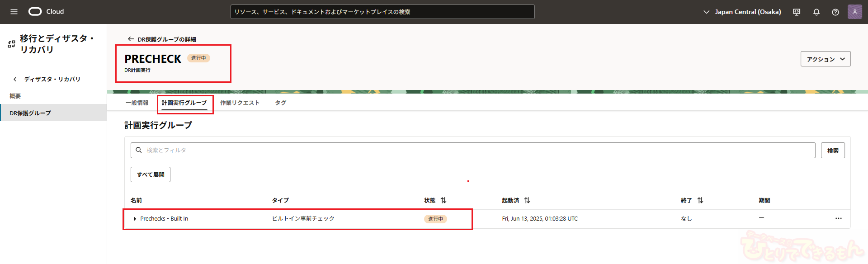Viewport: 868px width, 264px height.
Task: Sort by 状態 column arrows
Action: click(x=443, y=200)
